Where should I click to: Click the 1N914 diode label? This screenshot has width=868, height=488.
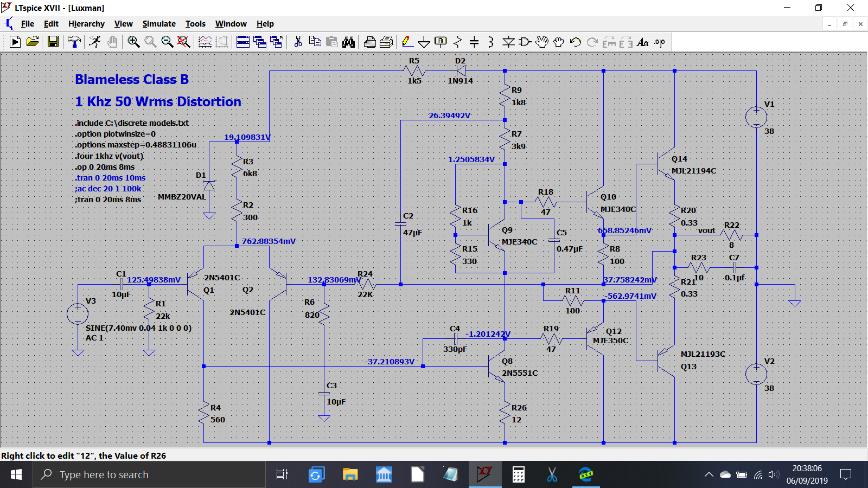point(460,81)
